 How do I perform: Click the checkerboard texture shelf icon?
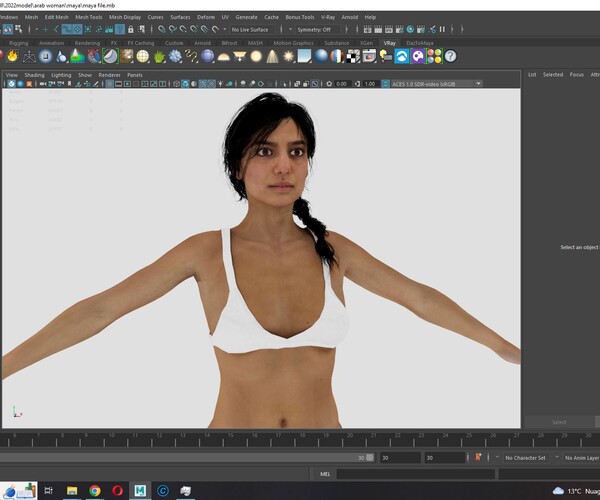click(353, 56)
